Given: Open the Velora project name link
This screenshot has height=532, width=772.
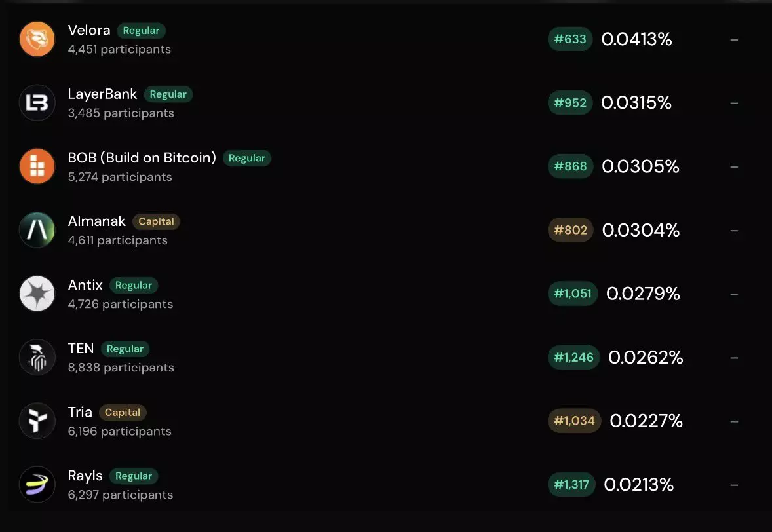Looking at the screenshot, I should (89, 30).
